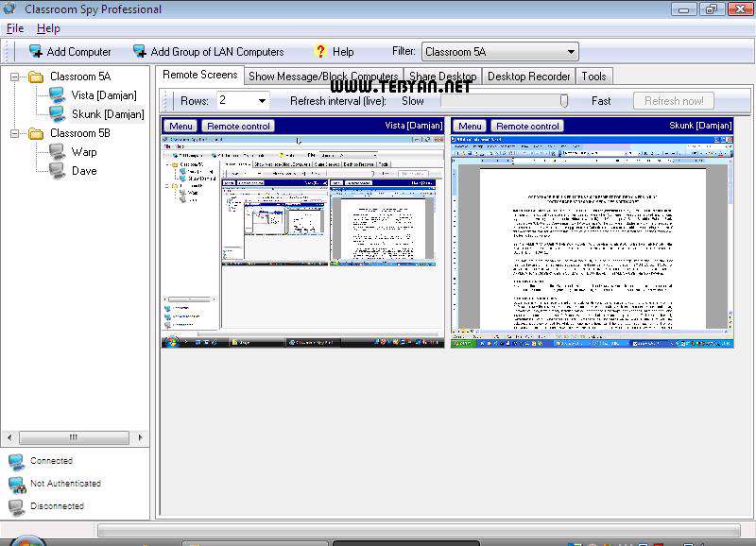Click the Not Authenticated legend icon
756x546 pixels.
pos(15,483)
